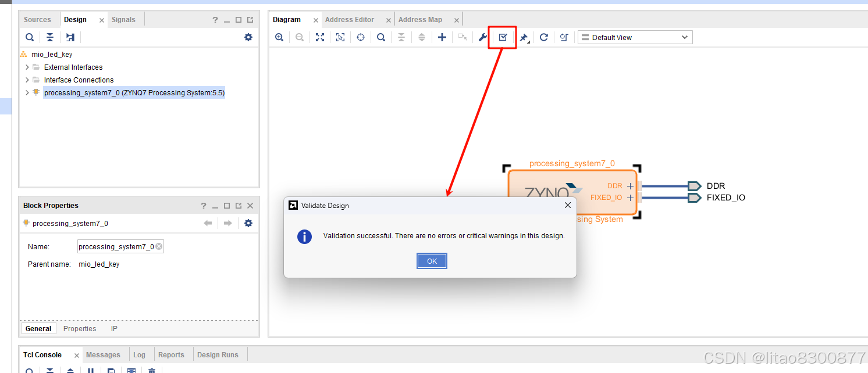Expand FIXED_IO interface plus on ZYNQ block

coord(630,198)
